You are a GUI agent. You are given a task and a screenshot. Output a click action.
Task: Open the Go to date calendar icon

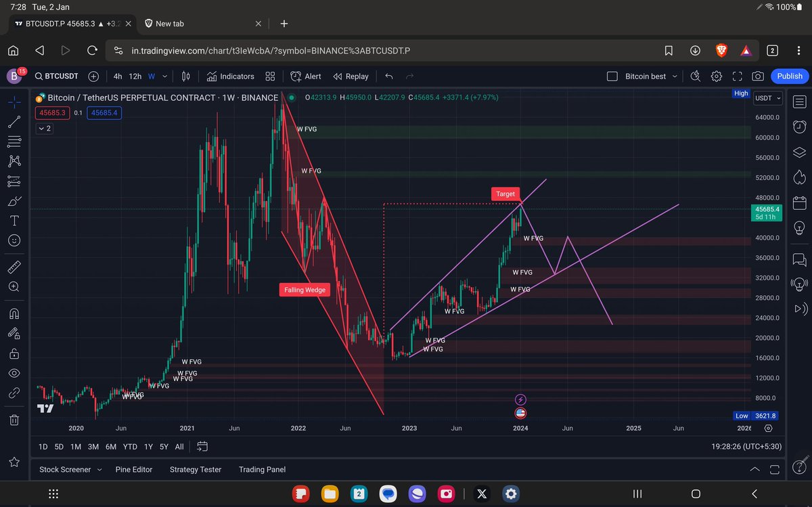[x=202, y=447]
